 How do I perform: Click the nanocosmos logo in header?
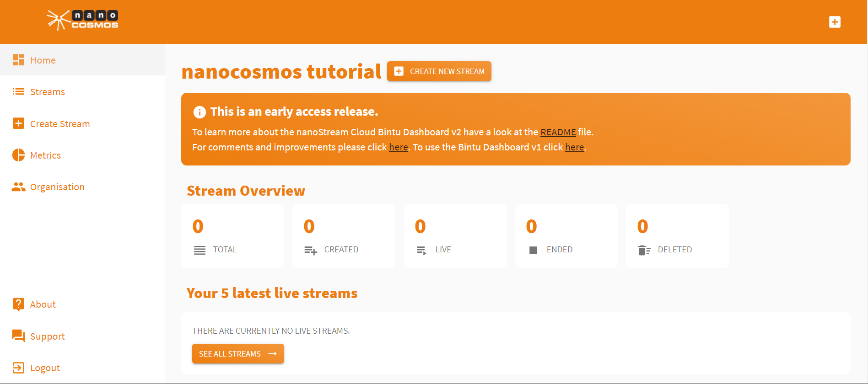pyautogui.click(x=83, y=20)
